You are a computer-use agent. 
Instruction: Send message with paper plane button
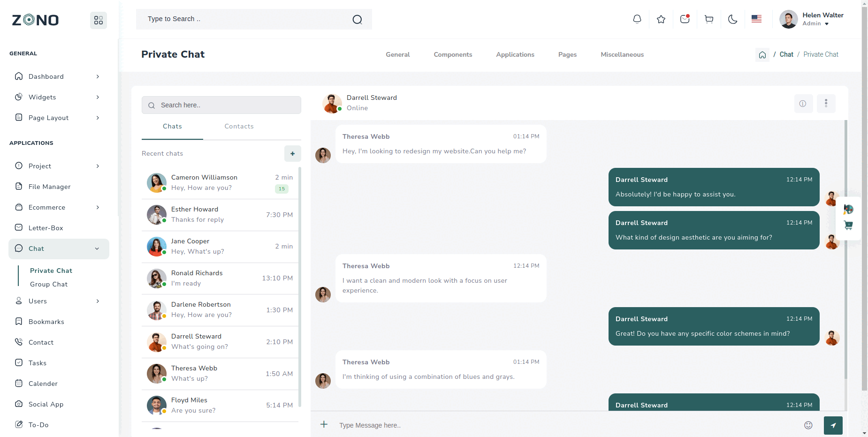pos(833,425)
